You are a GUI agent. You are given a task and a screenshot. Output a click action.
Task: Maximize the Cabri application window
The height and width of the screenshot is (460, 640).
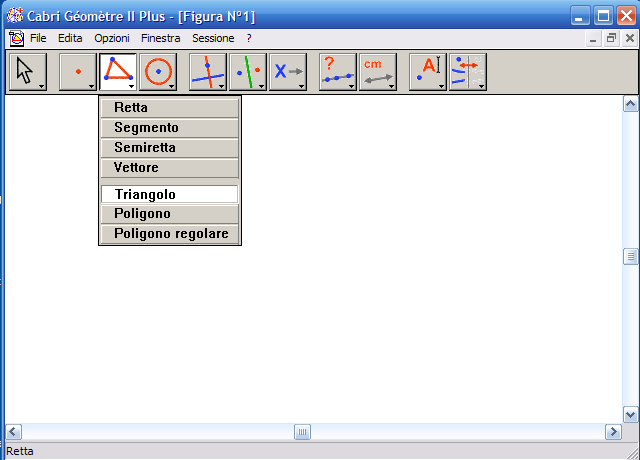(x=603, y=16)
